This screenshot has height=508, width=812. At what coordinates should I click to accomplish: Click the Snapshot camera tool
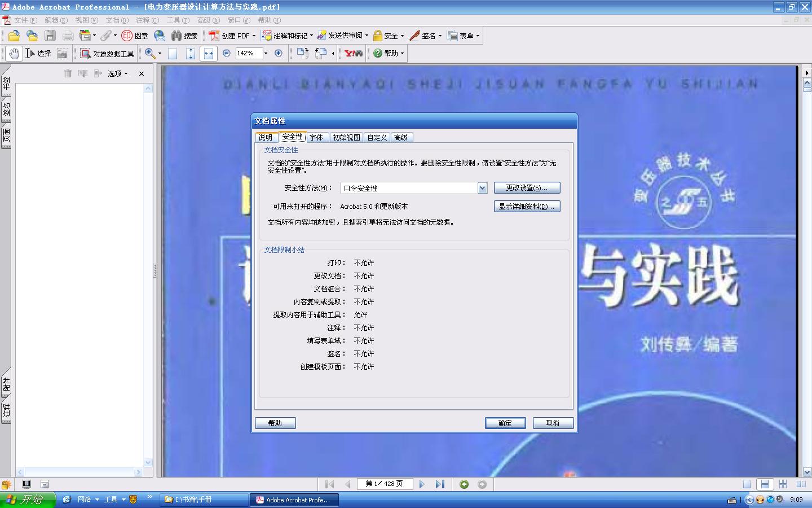point(63,54)
